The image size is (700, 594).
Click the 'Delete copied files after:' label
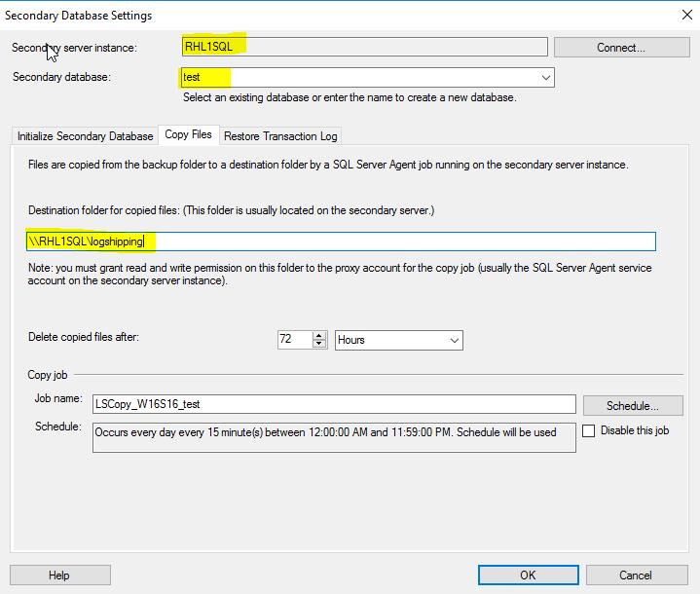pyautogui.click(x=84, y=337)
